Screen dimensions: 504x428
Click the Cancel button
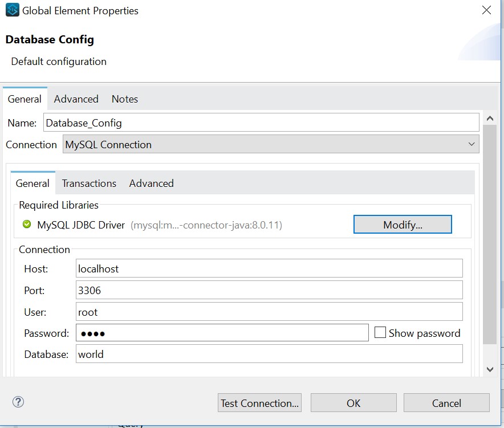click(x=446, y=402)
